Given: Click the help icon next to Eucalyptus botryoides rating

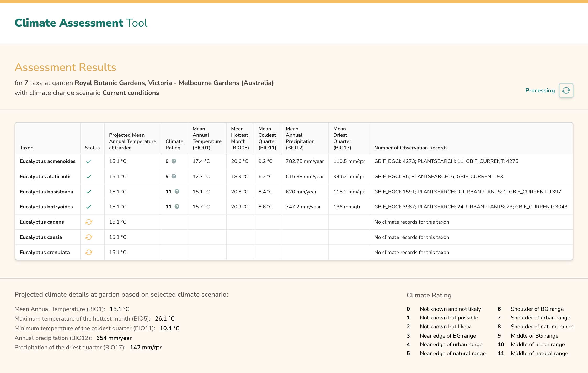Looking at the screenshot, I should pyautogui.click(x=177, y=207).
